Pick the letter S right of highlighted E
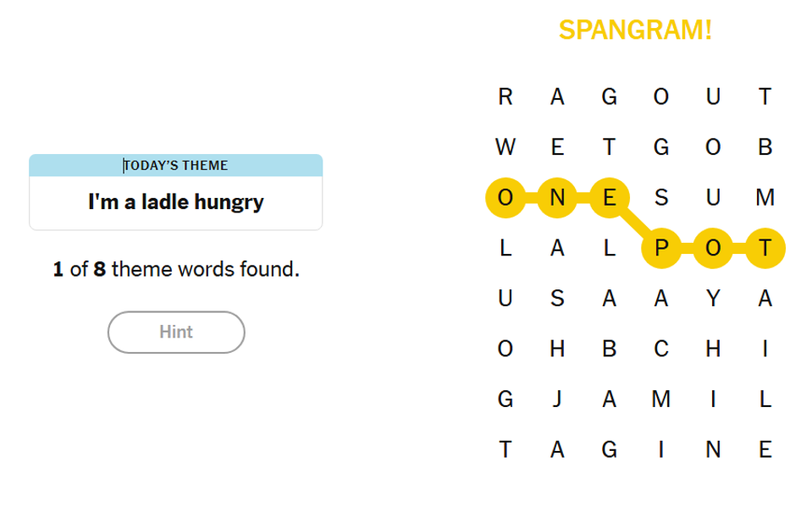 coord(661,198)
